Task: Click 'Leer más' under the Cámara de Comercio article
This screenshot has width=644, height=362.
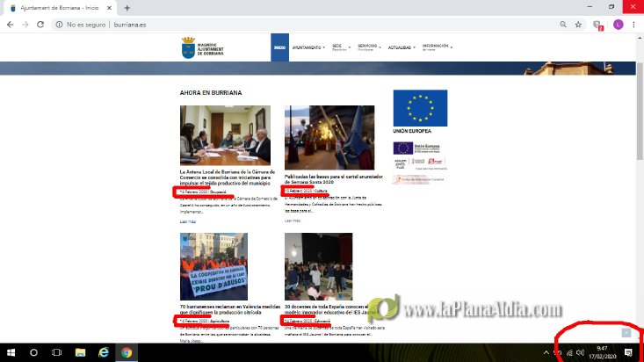Action: tap(188, 221)
